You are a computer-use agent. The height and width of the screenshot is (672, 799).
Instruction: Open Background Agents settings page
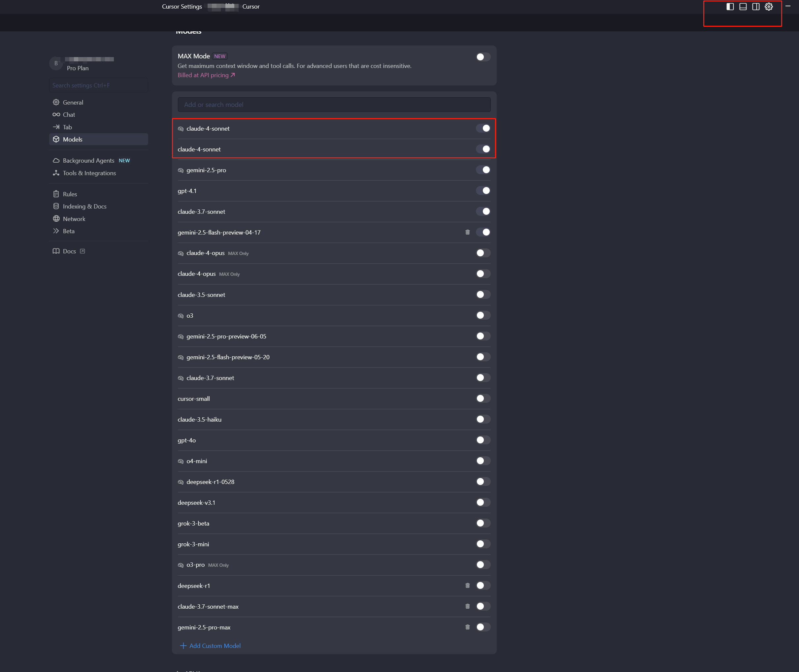pos(88,160)
